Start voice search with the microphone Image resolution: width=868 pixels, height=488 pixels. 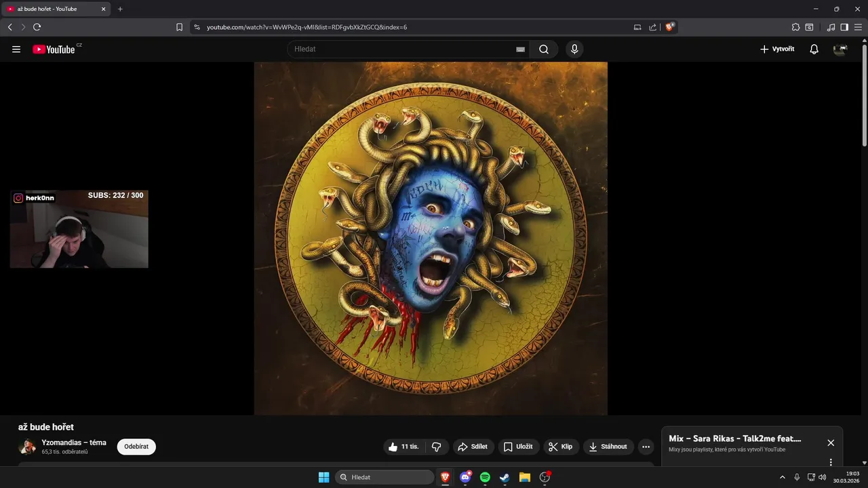[574, 49]
